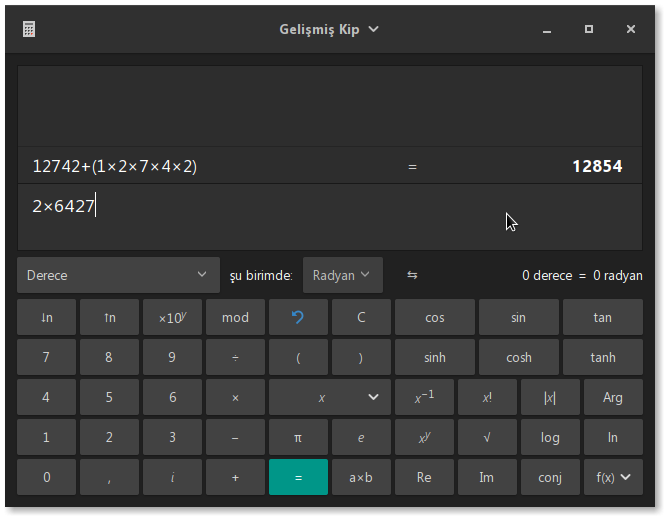Image resolution: width=664 pixels, height=516 pixels.
Task: Click the imaginary unit i button
Action: click(172, 477)
